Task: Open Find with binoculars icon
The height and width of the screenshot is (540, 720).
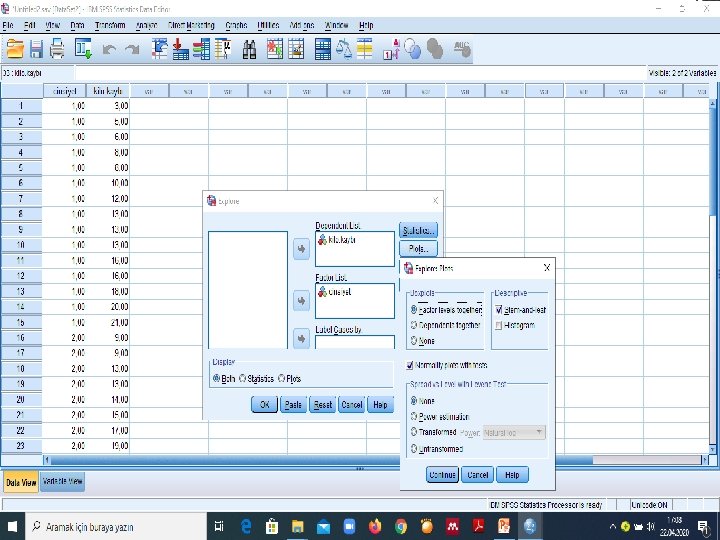Action: [x=249, y=49]
